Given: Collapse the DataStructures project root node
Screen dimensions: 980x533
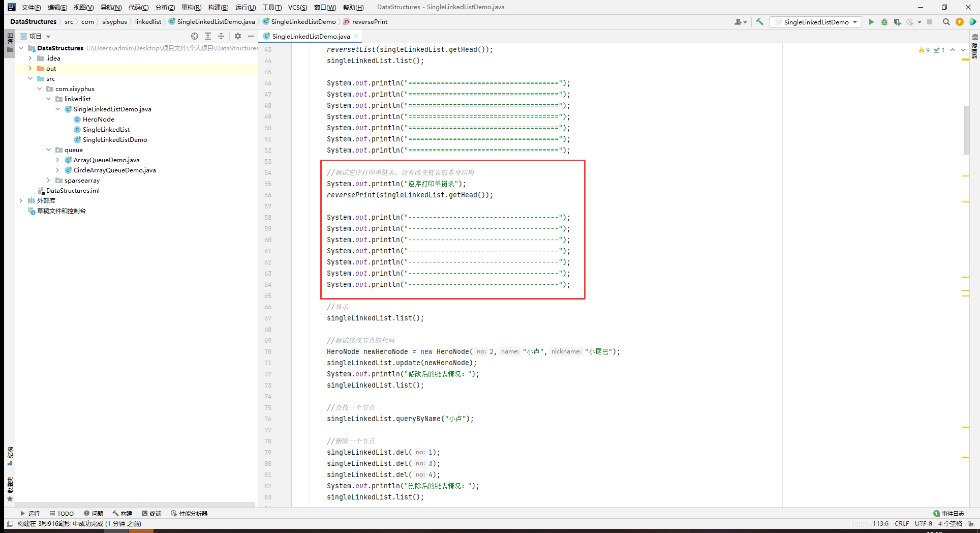Looking at the screenshot, I should coord(21,48).
